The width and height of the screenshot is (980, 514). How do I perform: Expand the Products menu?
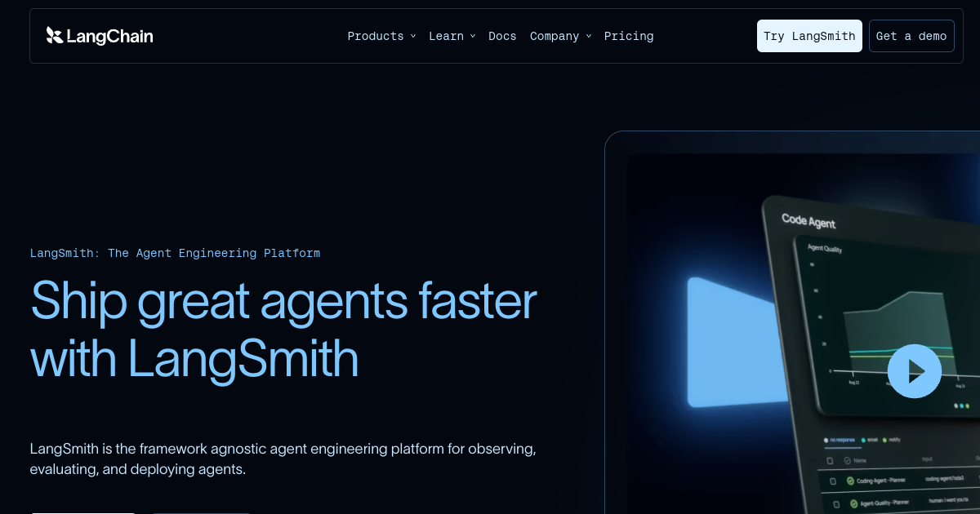(381, 36)
